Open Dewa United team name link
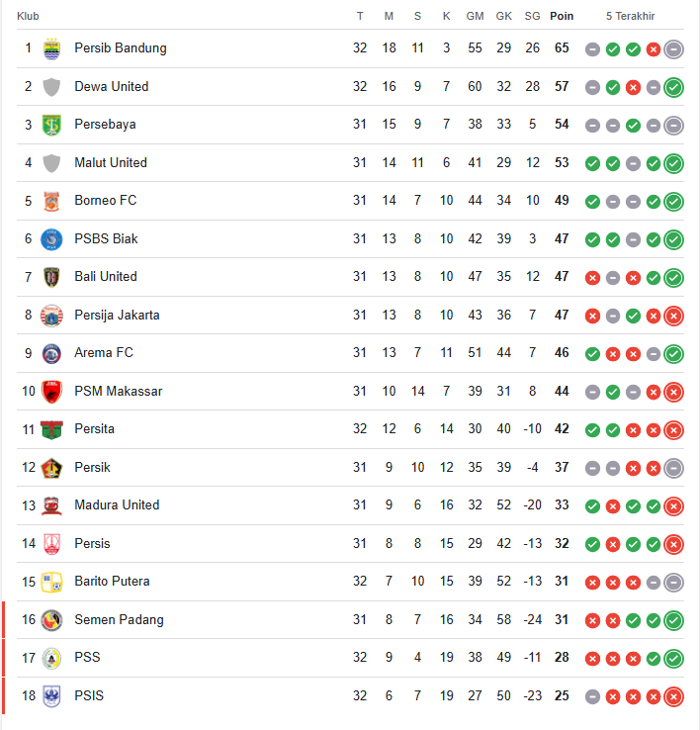This screenshot has height=730, width=700. (112, 87)
